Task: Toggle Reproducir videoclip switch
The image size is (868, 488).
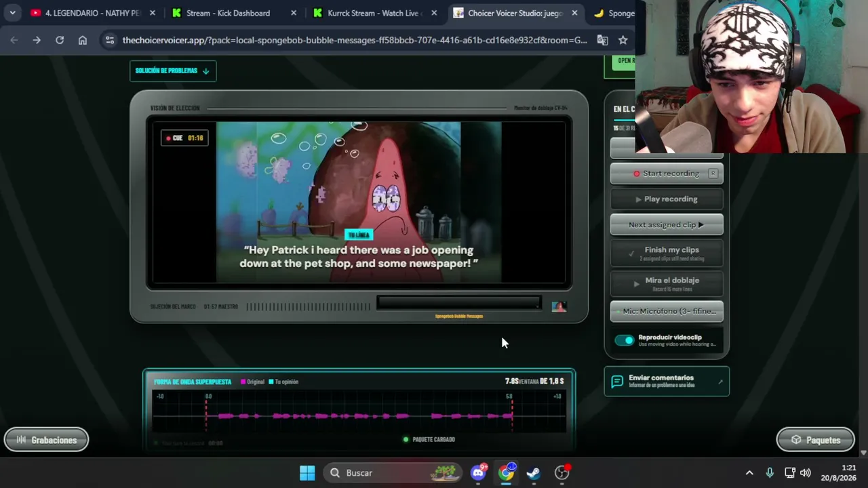Action: coord(625,340)
